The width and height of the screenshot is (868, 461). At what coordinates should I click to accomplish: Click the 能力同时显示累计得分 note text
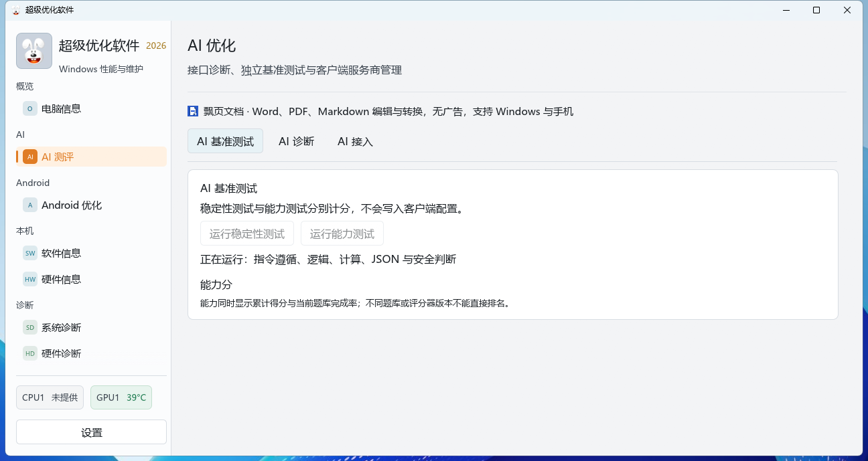tap(357, 303)
